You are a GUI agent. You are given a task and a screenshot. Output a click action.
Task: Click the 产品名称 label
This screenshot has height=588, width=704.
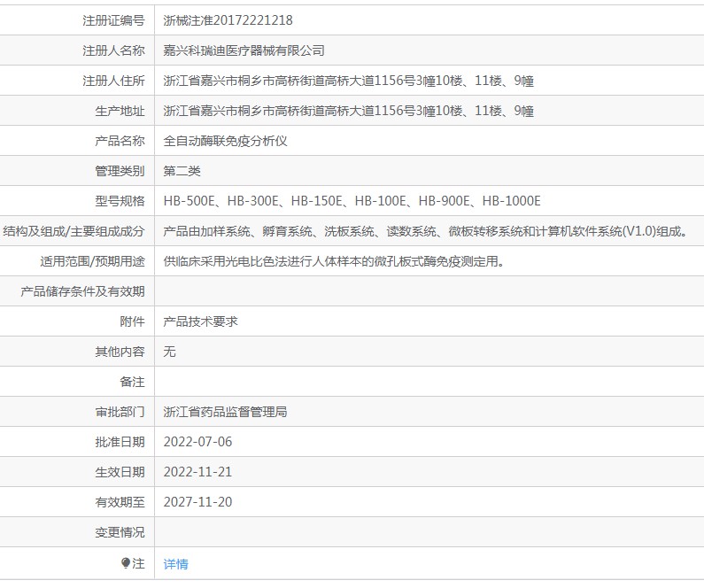click(x=120, y=141)
